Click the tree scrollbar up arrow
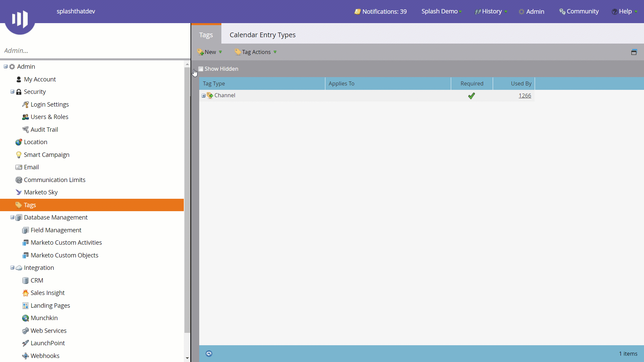 pos(187,64)
